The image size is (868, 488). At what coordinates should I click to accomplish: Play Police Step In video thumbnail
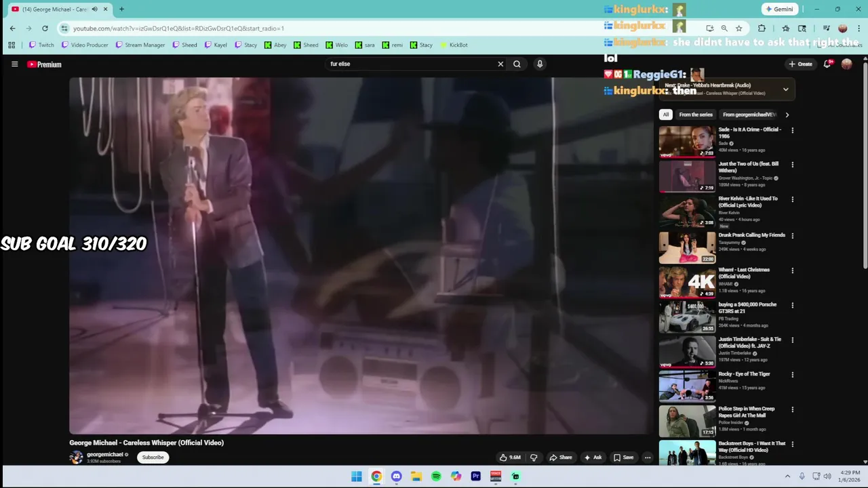687,421
